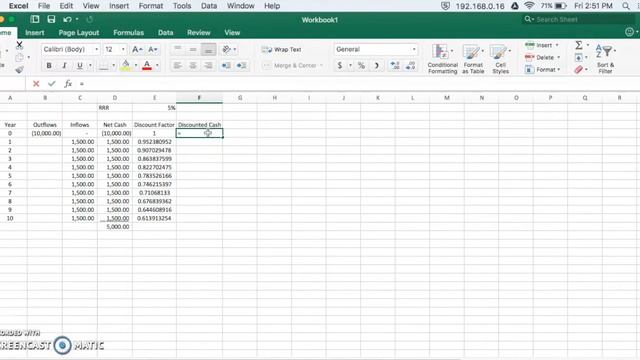Toggle Bold formatting
Screen dimensions: 640x360
(49, 65)
